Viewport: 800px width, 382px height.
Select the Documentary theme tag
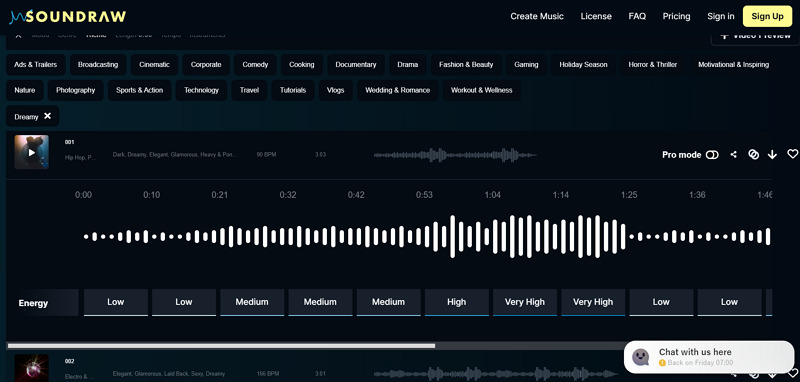[356, 65]
